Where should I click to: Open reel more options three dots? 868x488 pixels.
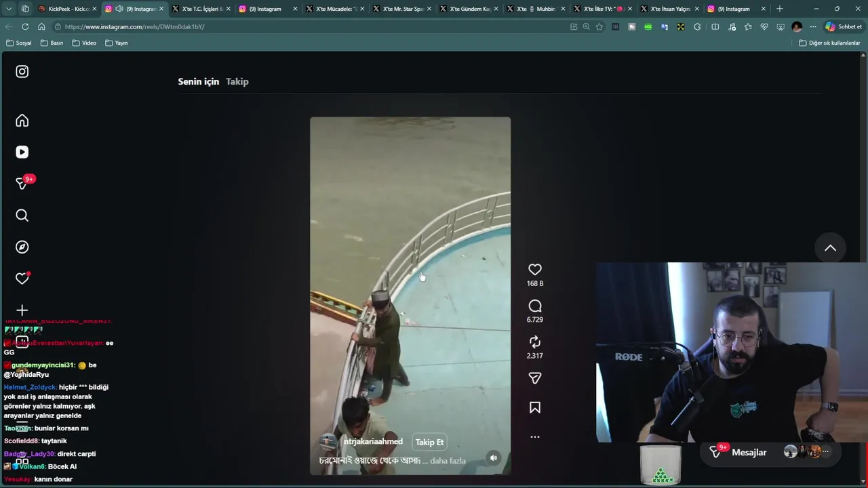tap(535, 437)
